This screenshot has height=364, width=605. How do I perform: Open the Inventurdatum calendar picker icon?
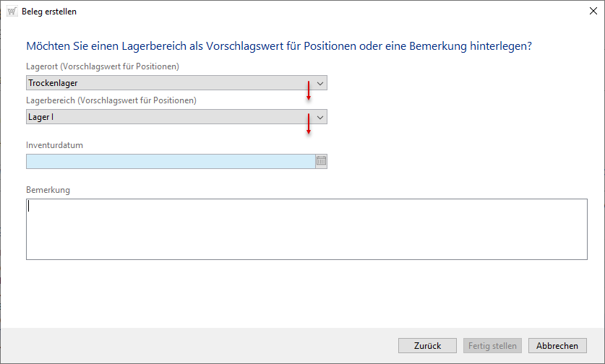point(321,162)
